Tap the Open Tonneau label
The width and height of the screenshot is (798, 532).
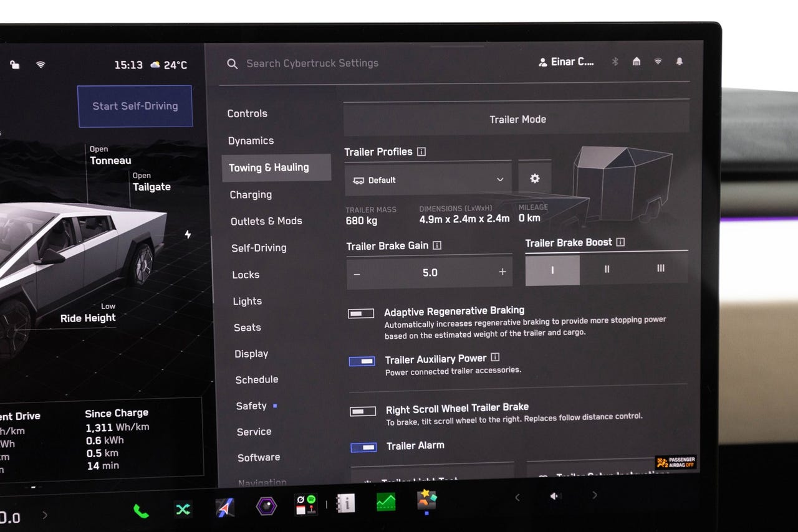coord(110,156)
